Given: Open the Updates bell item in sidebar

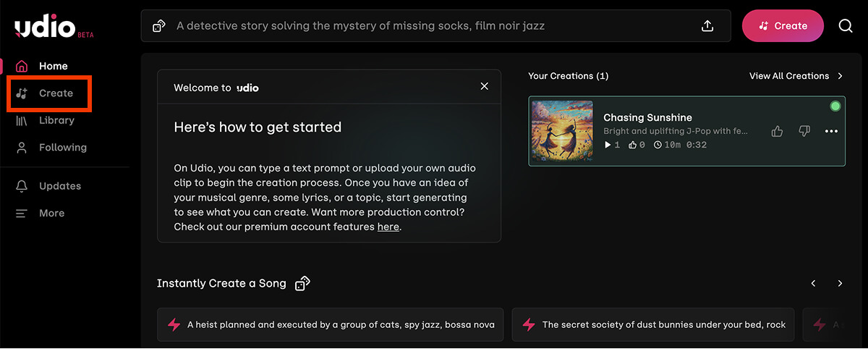Looking at the screenshot, I should [49, 186].
